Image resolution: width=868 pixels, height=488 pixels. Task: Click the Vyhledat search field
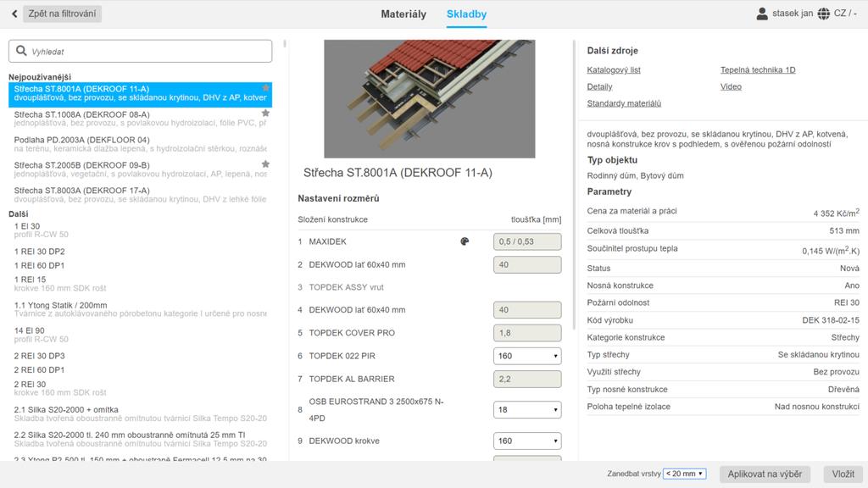point(140,51)
